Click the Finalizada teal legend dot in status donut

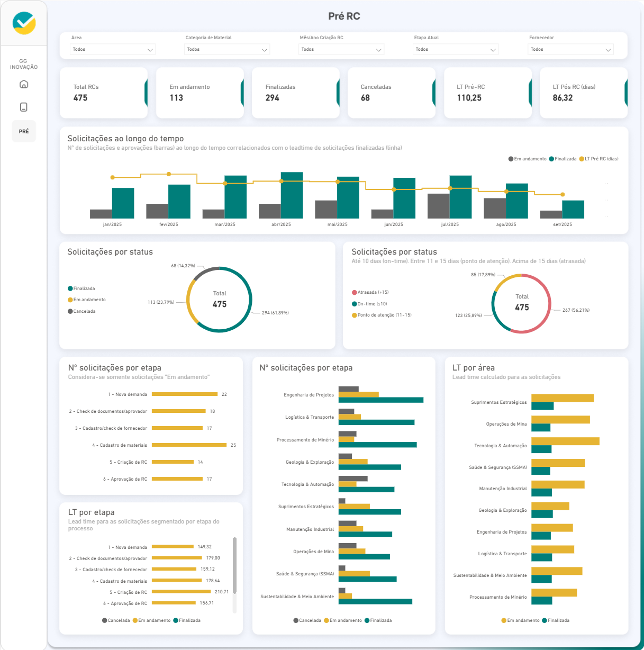[70, 288]
